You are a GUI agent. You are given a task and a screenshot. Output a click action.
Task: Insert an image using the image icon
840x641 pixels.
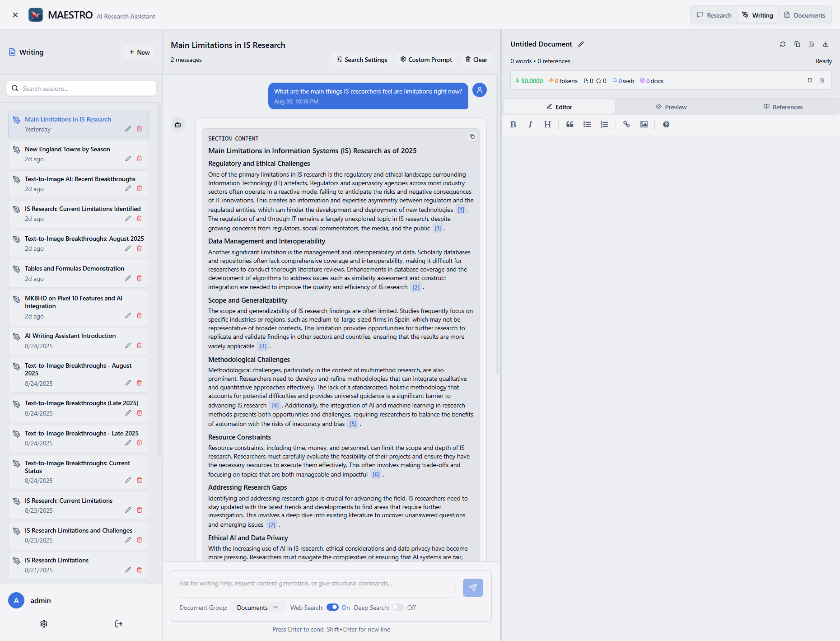[x=644, y=124]
